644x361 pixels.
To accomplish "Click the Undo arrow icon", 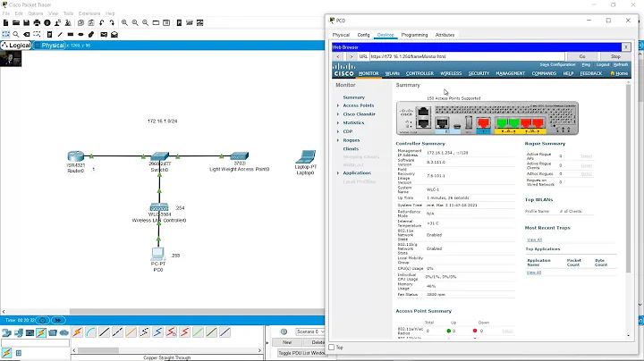I will [x=101, y=23].
